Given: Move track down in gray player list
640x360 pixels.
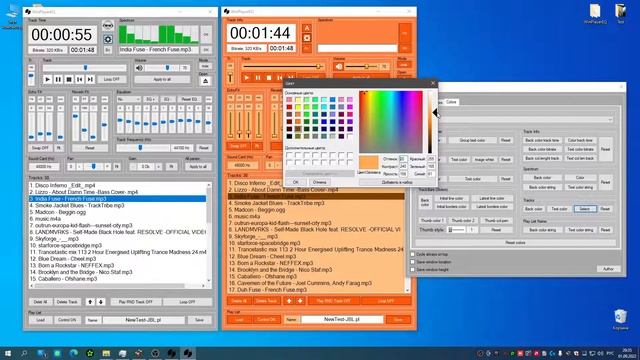Looking at the screenshot, I should [x=100, y=302].
